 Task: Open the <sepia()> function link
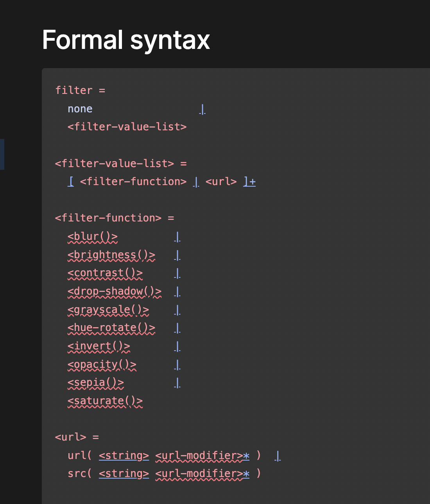(x=96, y=383)
